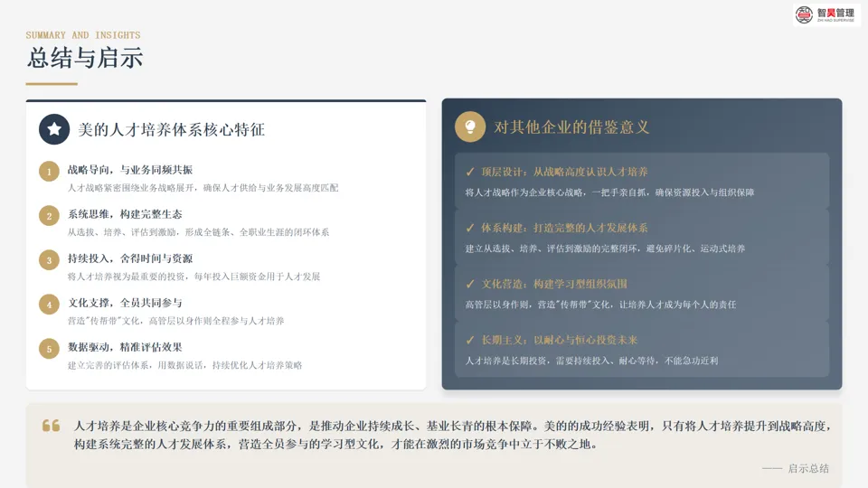Click the description starting 将人才培养视为最重要的投资

193,277
